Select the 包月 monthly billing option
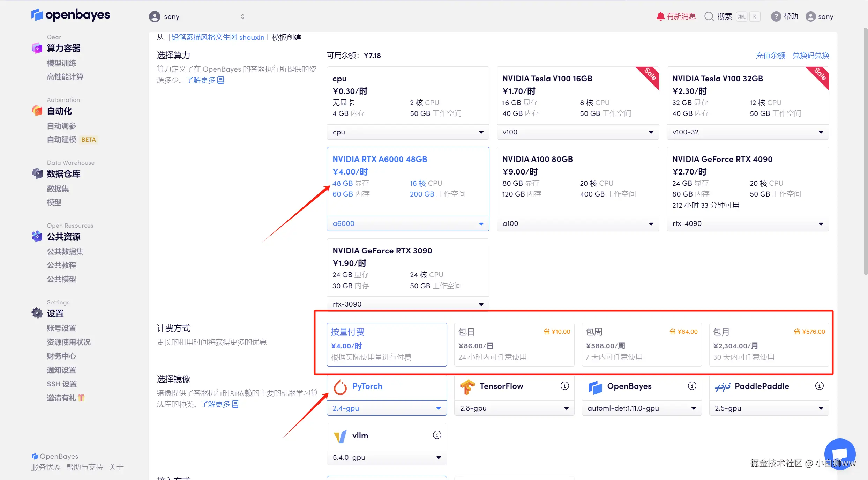Viewport: 868px width, 480px height. click(769, 344)
